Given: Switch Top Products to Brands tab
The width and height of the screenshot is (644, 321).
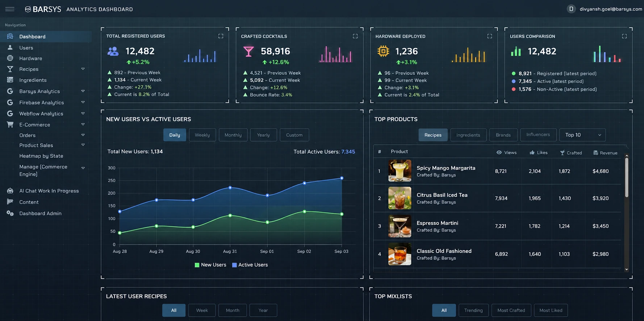Looking at the screenshot, I should coord(503,135).
